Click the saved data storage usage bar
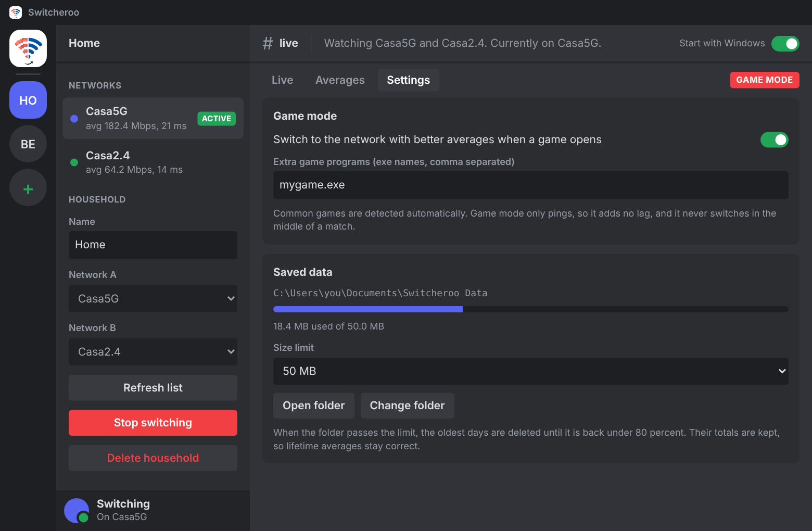 (x=531, y=309)
